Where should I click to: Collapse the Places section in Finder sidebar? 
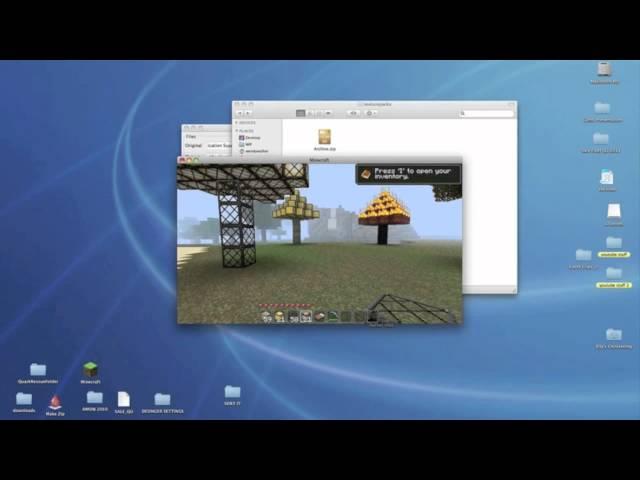237,131
